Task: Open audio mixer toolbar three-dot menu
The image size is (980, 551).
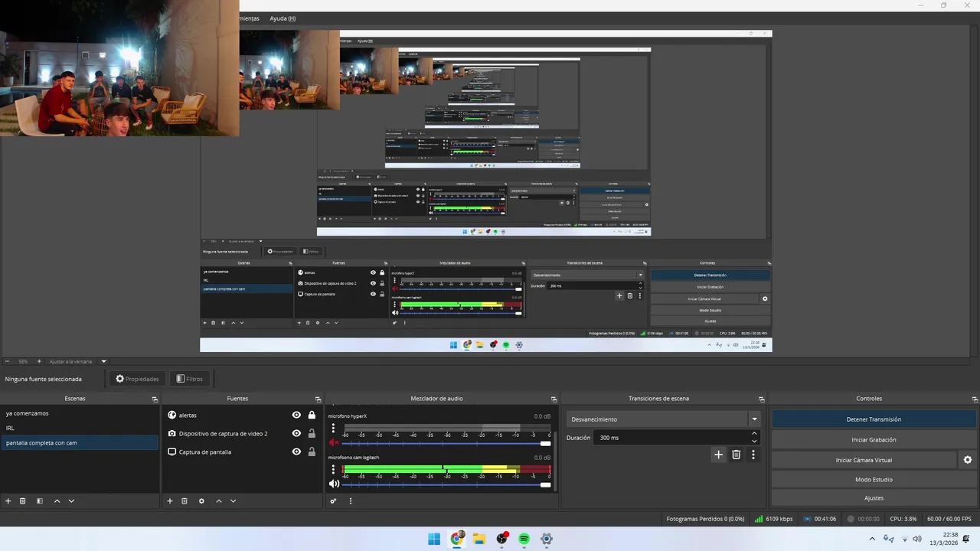Action: pyautogui.click(x=351, y=501)
